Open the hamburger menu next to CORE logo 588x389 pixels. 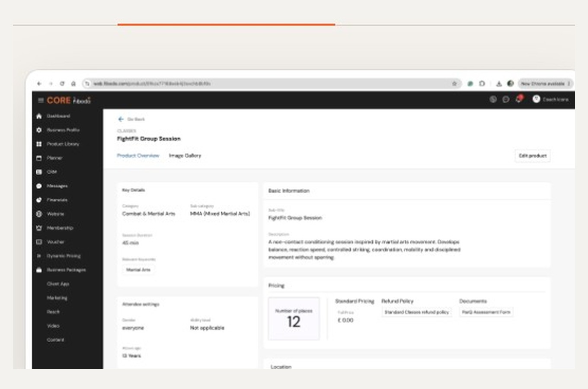41,100
